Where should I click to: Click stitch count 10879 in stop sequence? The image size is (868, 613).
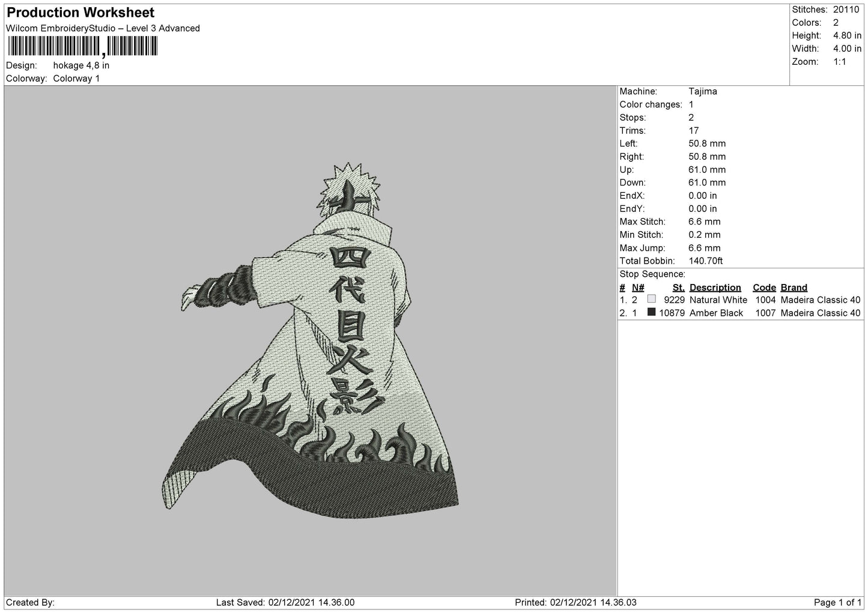672,313
